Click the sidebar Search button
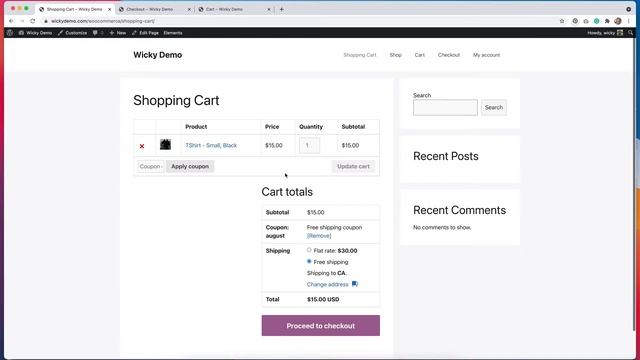 [x=493, y=107]
